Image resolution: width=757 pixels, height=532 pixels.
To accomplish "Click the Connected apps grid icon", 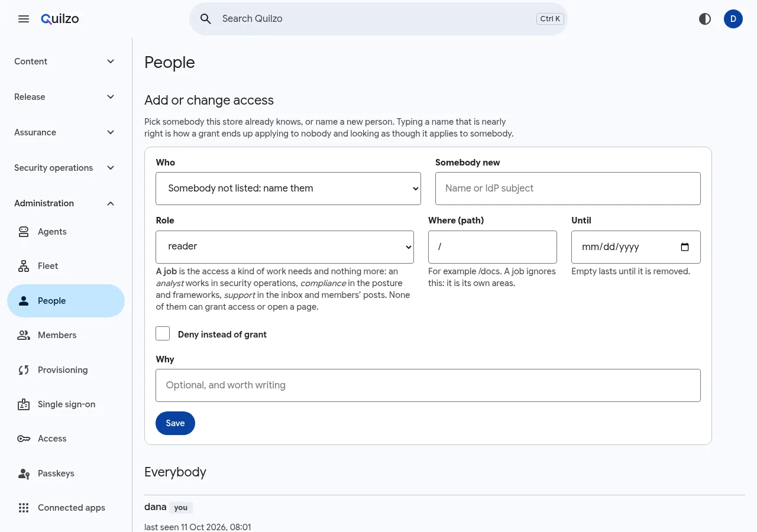I will [24, 508].
